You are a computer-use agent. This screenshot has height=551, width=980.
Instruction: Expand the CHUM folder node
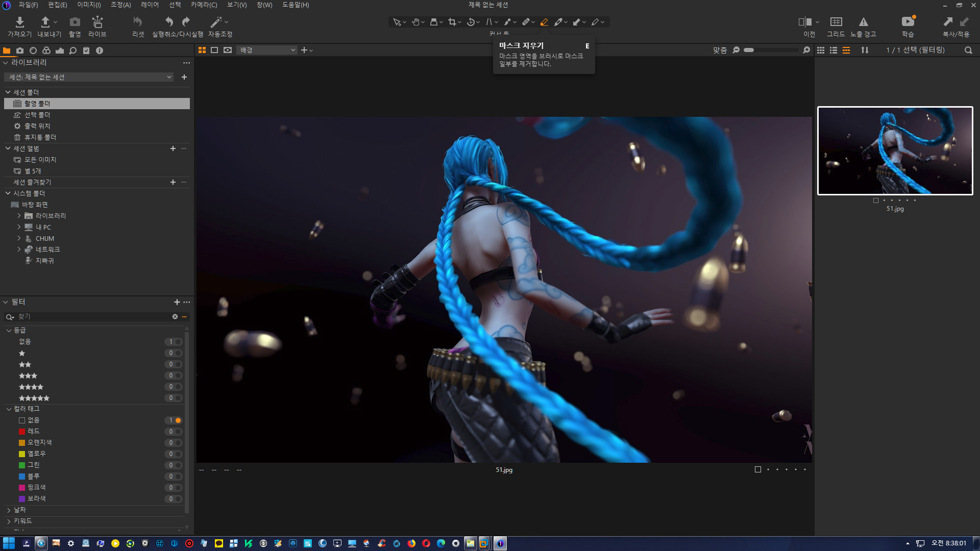(19, 238)
